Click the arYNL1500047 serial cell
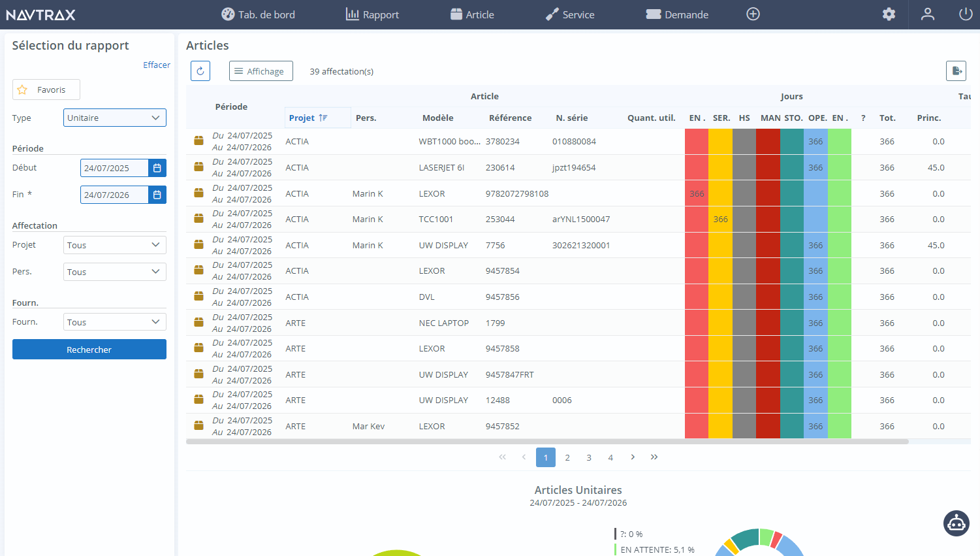980x556 pixels. pos(581,219)
